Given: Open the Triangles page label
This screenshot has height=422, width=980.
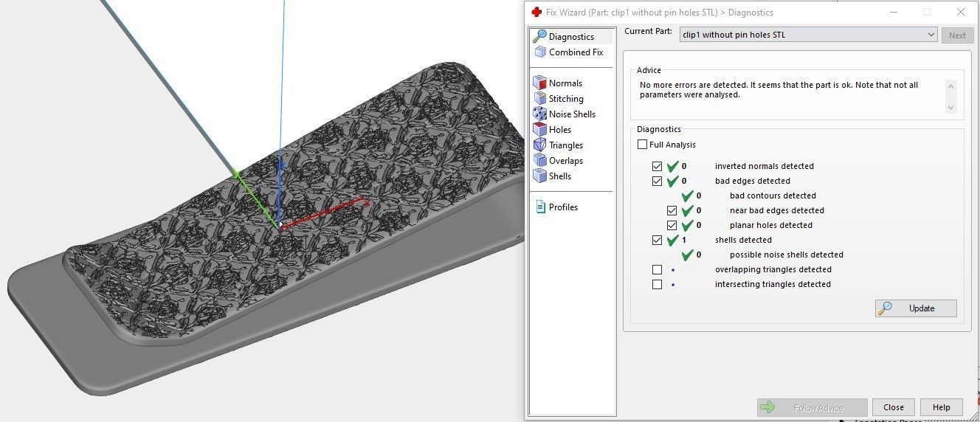Looking at the screenshot, I should [566, 145].
